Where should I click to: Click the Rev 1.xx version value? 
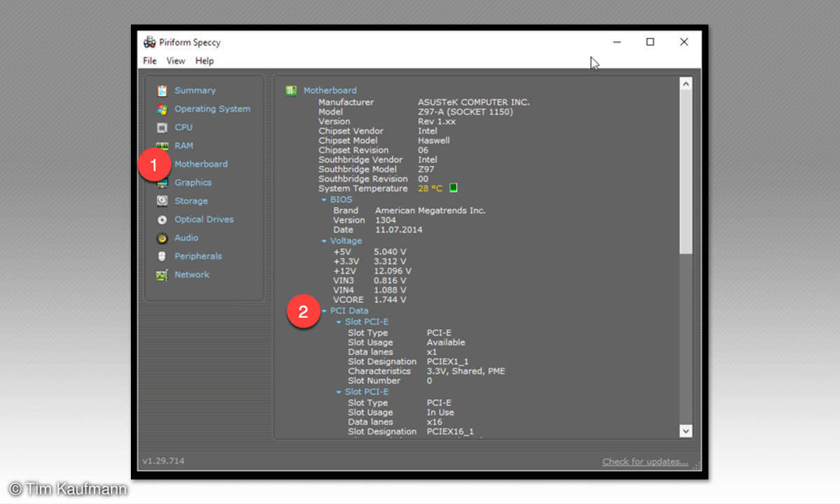(437, 122)
